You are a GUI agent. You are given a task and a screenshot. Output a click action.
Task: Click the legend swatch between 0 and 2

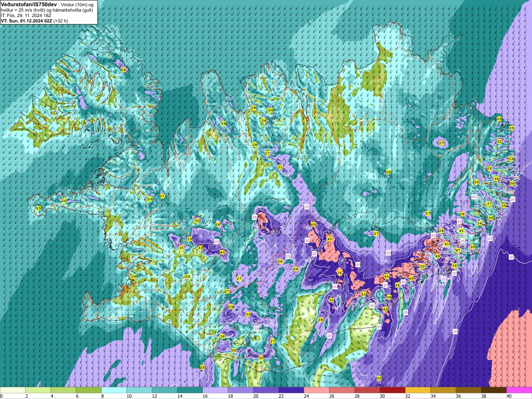(13, 390)
